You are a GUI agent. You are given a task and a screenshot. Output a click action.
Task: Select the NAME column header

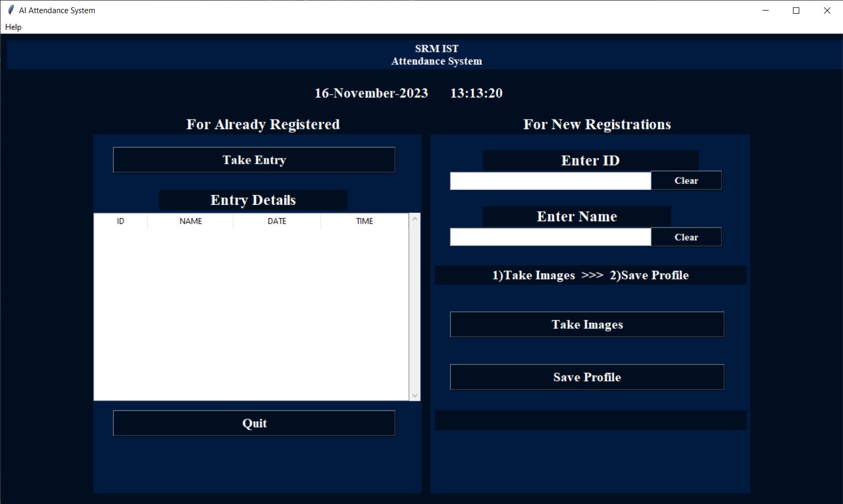click(191, 221)
